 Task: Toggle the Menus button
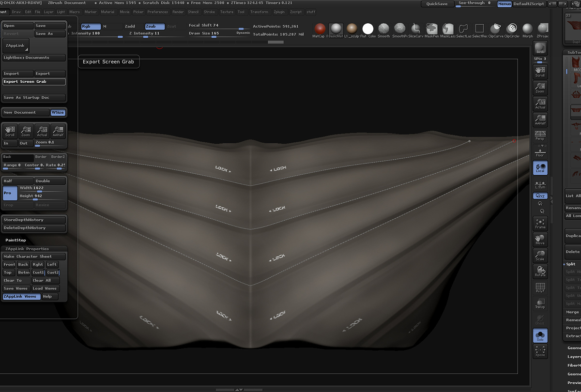pos(505,4)
